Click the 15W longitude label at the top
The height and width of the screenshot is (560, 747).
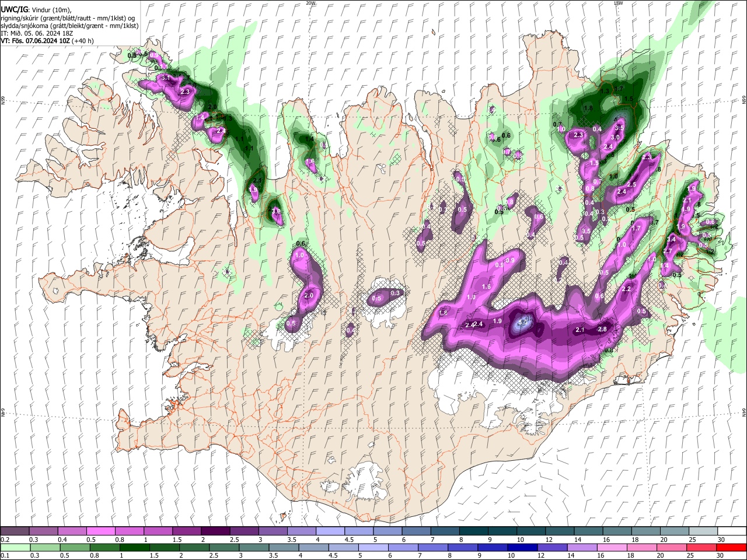click(618, 3)
